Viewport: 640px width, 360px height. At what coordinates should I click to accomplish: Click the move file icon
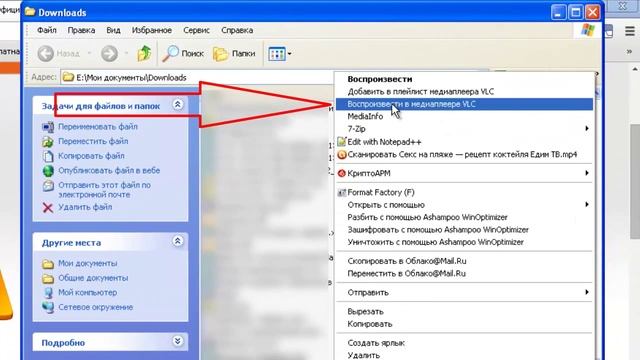coord(48,142)
